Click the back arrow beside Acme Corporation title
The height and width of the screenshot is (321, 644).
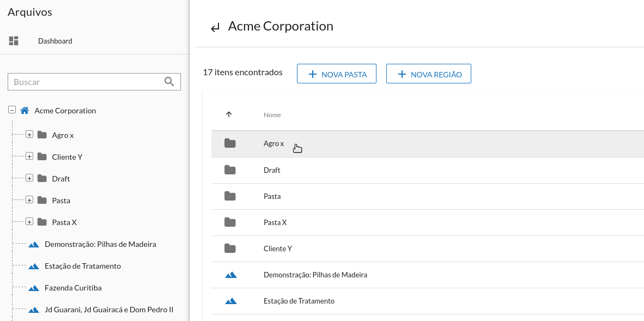[x=215, y=28]
